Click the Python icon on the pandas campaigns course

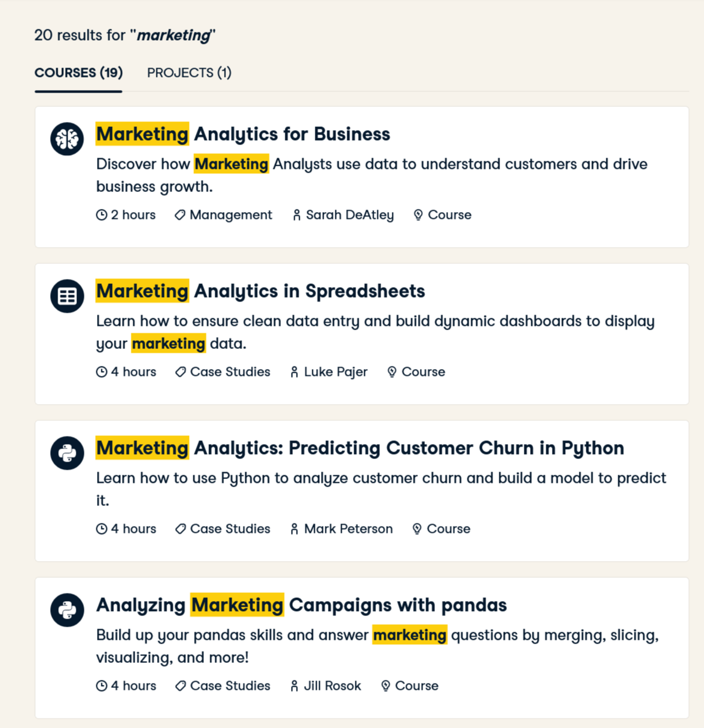(x=66, y=610)
